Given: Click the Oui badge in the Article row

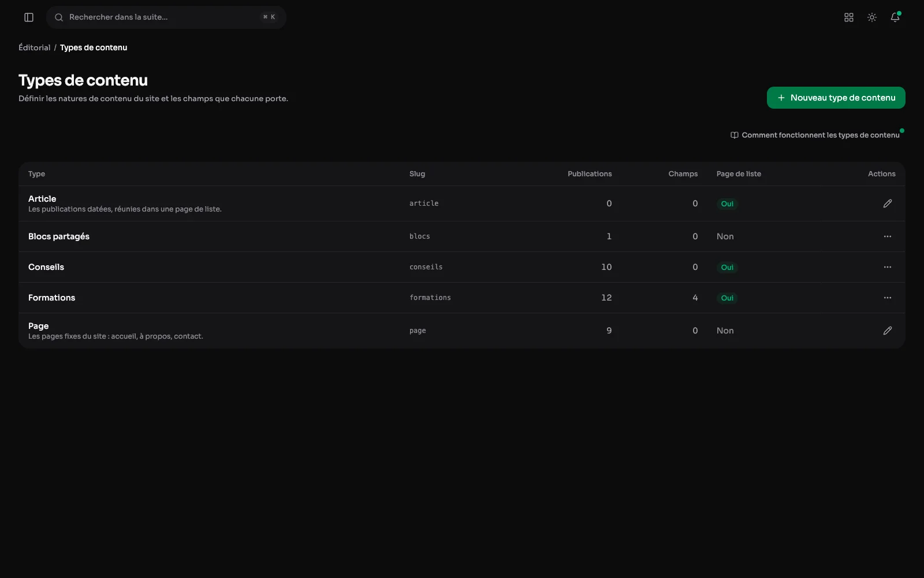Looking at the screenshot, I should click(727, 203).
